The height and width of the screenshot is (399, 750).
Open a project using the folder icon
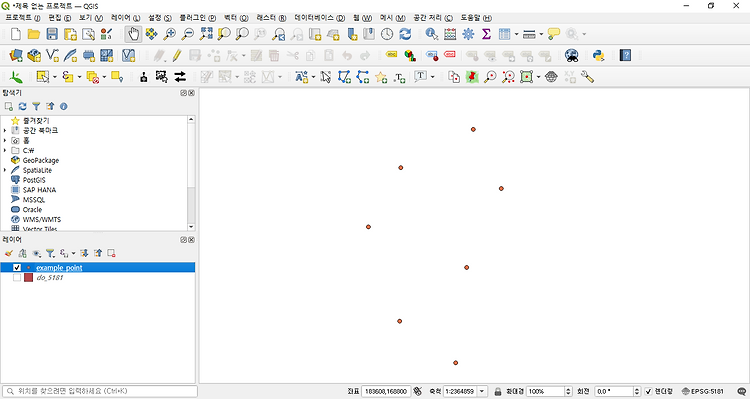33,34
